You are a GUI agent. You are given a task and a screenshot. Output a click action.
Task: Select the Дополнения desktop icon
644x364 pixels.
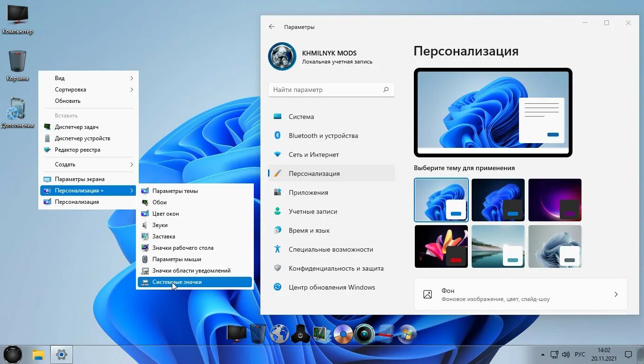click(18, 113)
